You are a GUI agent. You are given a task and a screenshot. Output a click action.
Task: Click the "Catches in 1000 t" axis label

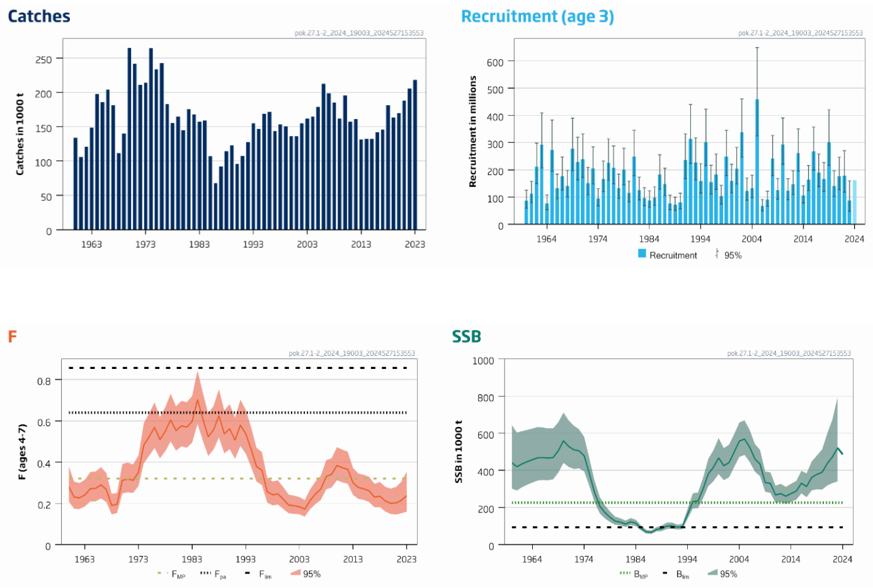click(20, 134)
